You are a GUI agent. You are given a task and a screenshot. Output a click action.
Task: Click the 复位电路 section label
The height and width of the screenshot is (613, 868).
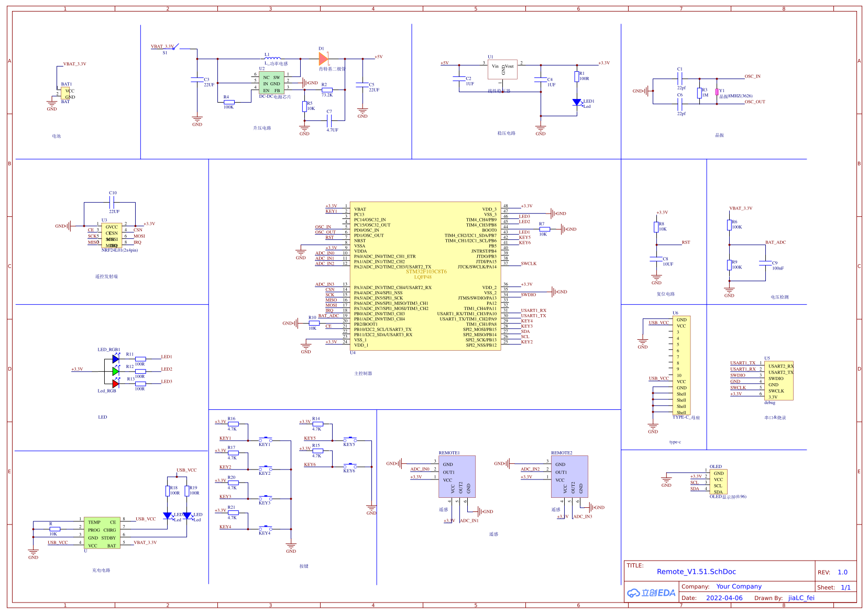pos(666,294)
